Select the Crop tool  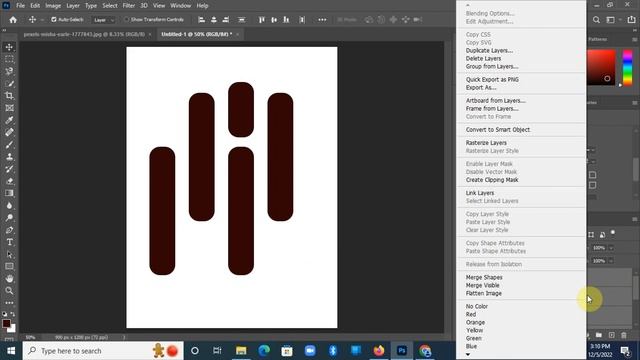pos(9,96)
